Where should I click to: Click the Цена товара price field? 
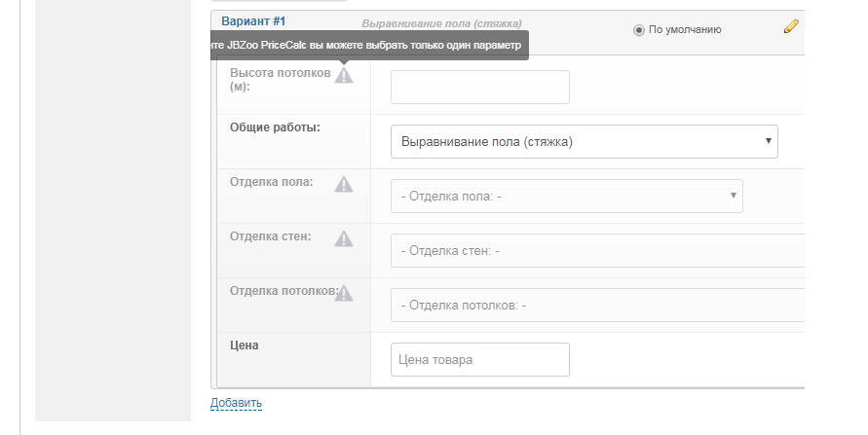pos(479,359)
